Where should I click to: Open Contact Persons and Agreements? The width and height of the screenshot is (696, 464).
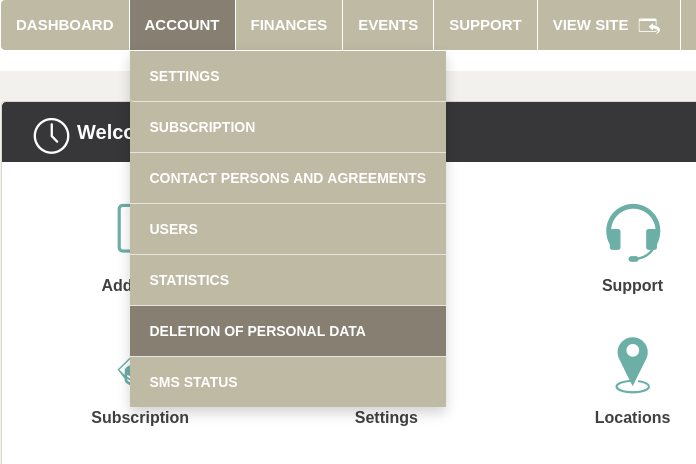[x=288, y=178]
